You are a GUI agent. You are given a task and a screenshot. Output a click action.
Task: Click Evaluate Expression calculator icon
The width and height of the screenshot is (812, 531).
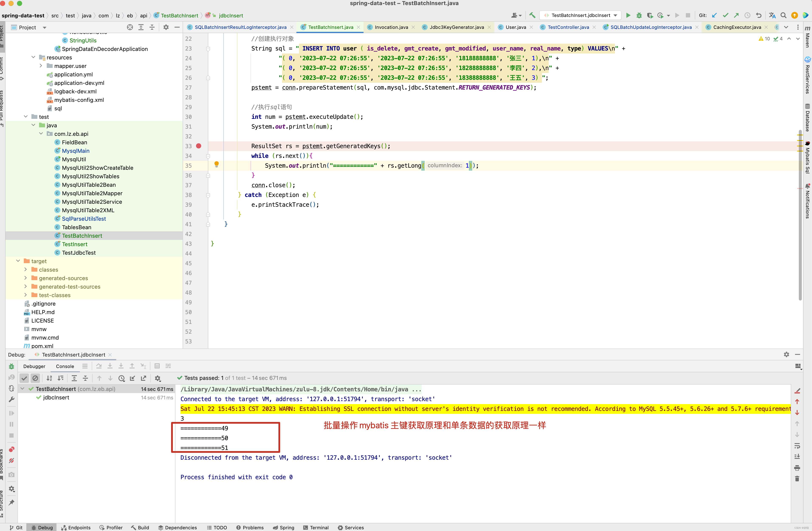[157, 366]
